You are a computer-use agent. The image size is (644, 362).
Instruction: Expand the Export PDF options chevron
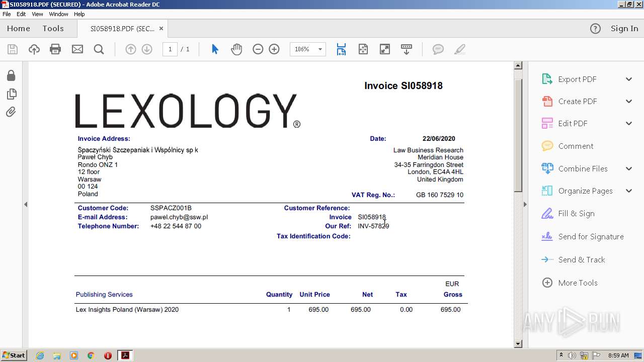(629, 79)
